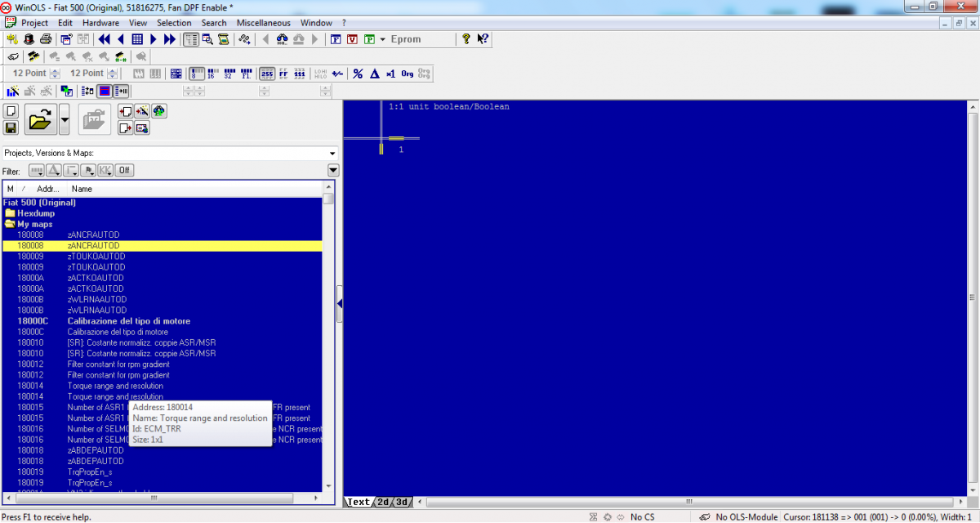This screenshot has height=523, width=980.
Task: Click the green P window icon
Action: click(x=370, y=39)
